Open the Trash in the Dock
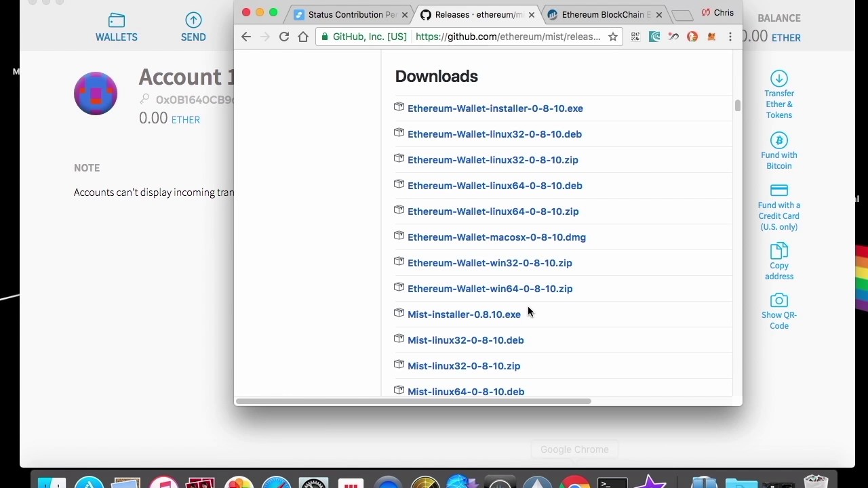The image size is (868, 488). tap(816, 481)
